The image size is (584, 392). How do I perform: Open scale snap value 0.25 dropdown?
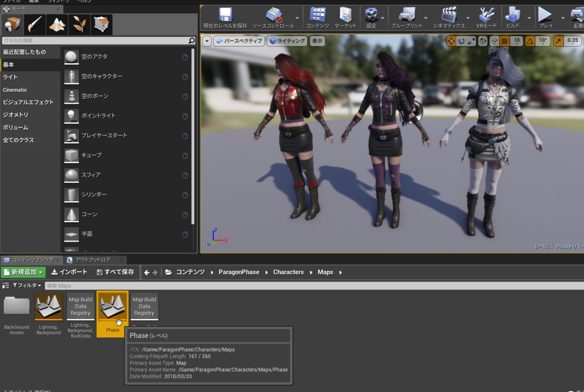point(573,41)
